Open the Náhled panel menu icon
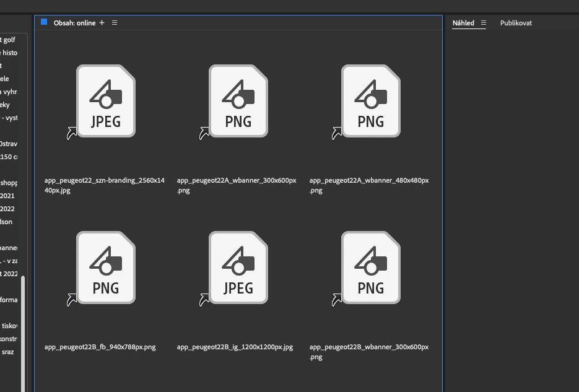579x392 pixels. point(484,23)
